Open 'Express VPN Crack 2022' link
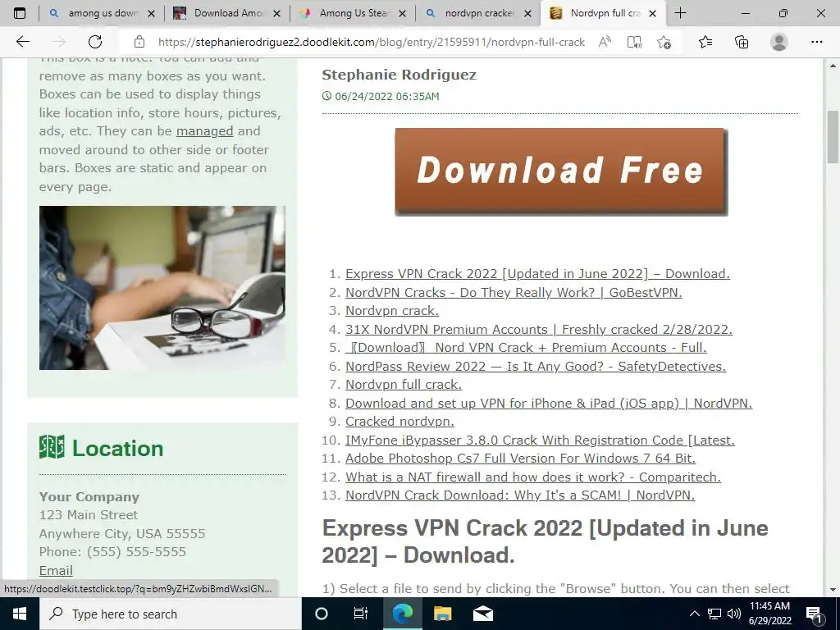The height and width of the screenshot is (630, 840). click(x=537, y=274)
